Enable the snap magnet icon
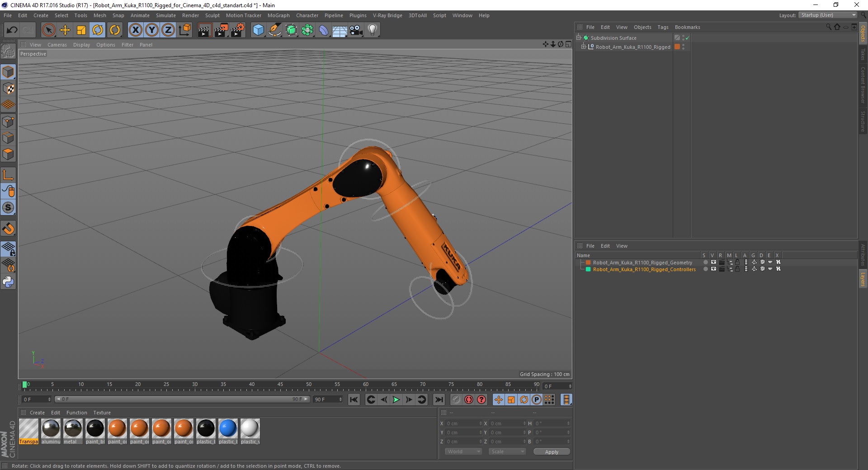The width and height of the screenshot is (868, 470). (x=8, y=229)
